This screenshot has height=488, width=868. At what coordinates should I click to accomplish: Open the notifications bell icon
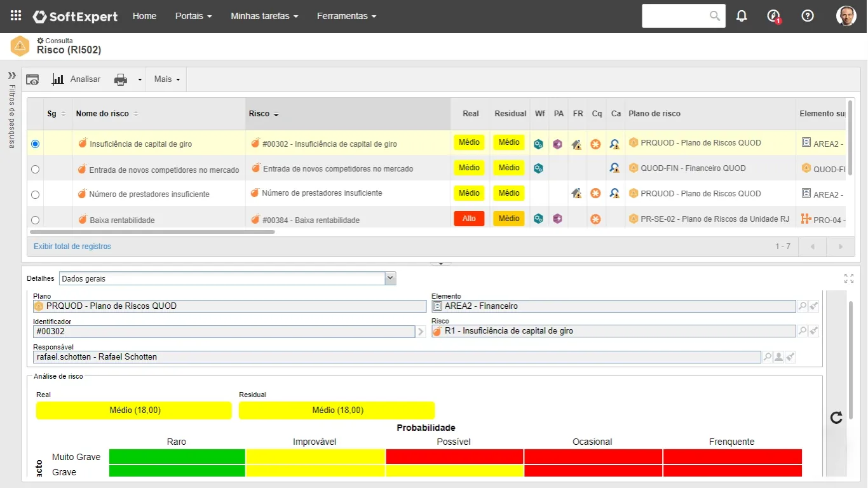(x=742, y=16)
